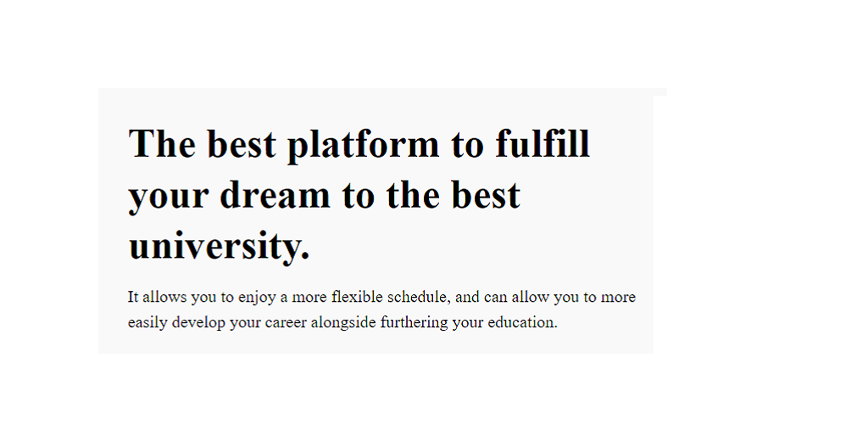Click the word 'develop' in the paragraph

[x=198, y=323]
